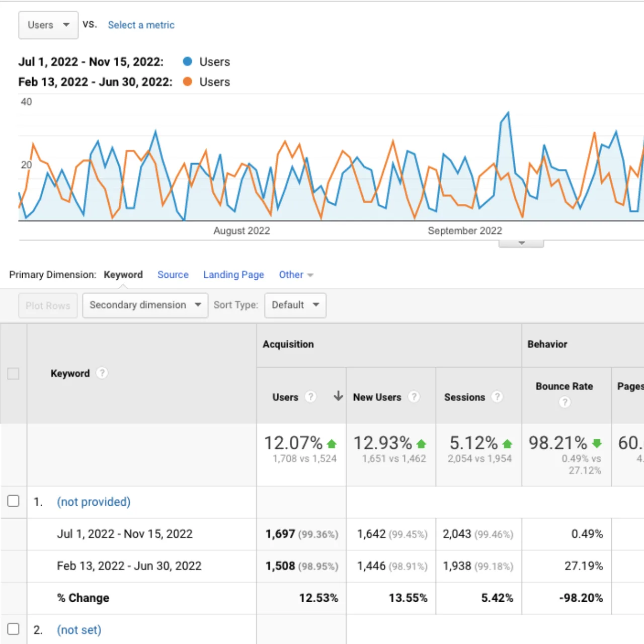The width and height of the screenshot is (644, 644).
Task: Click the '1,508' users value cell
Action: click(301, 566)
